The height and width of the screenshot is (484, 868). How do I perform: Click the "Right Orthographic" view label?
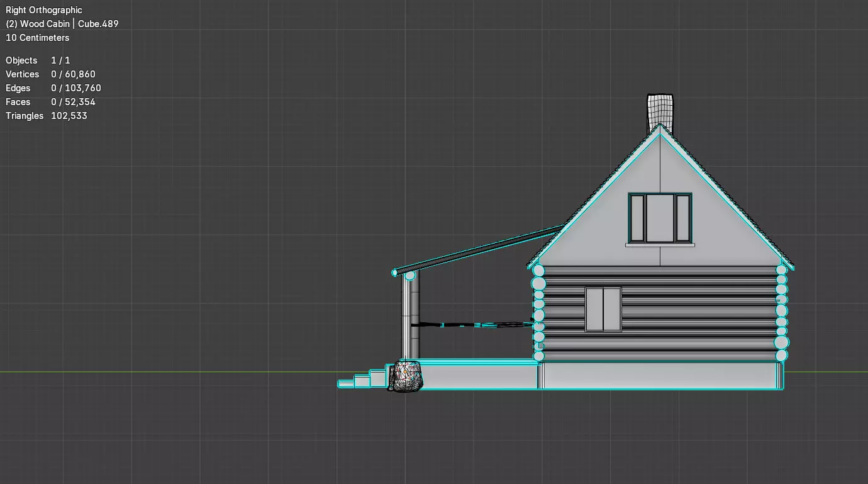44,10
